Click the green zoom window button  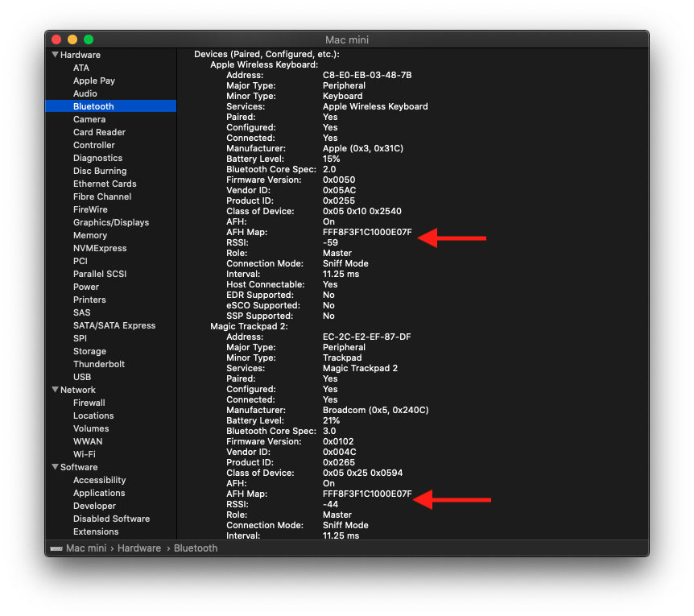[x=89, y=39]
